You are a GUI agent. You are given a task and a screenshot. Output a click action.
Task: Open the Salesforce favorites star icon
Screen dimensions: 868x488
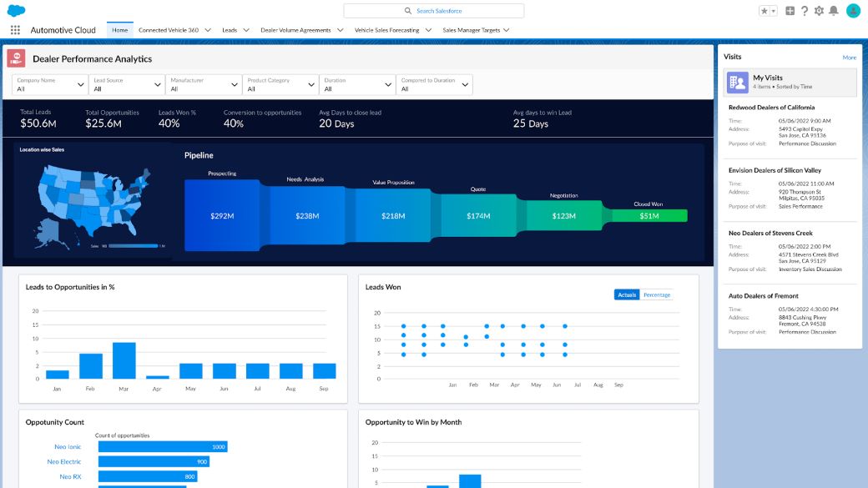click(x=763, y=10)
